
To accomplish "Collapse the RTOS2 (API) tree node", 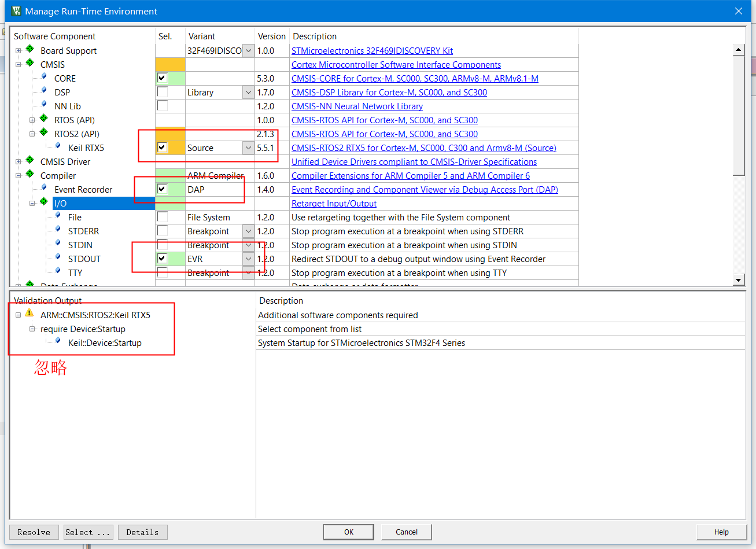I will coord(32,134).
